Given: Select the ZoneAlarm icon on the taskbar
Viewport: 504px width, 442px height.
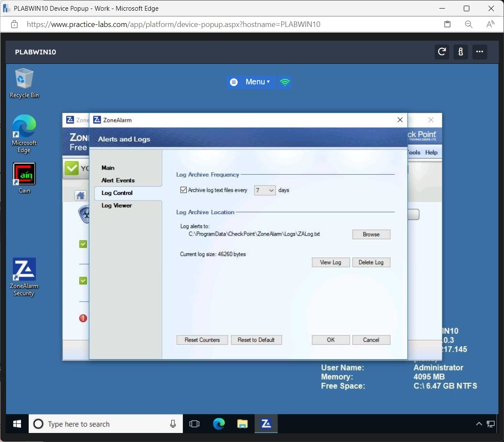Looking at the screenshot, I should [x=266, y=424].
